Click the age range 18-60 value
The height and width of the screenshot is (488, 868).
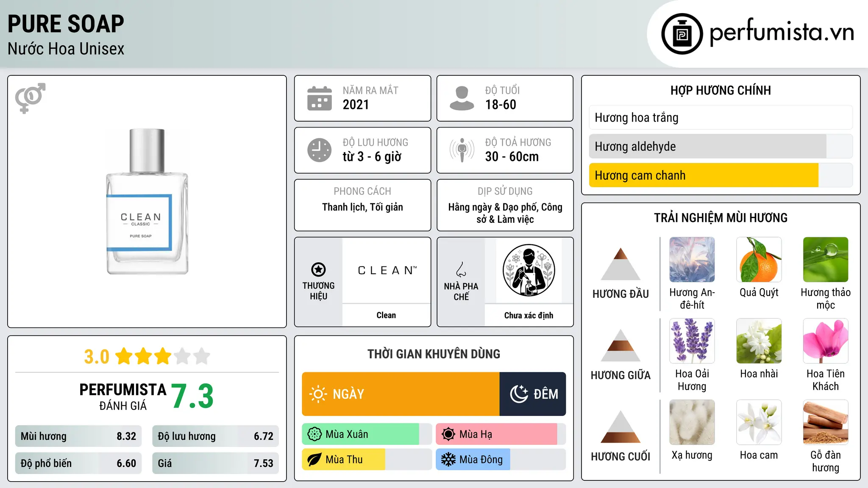[501, 105]
